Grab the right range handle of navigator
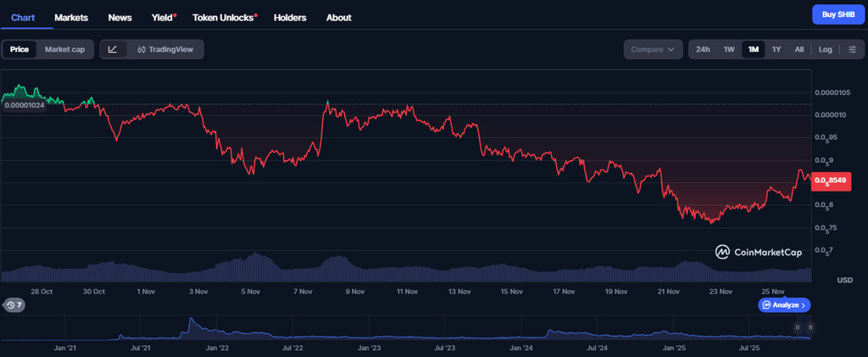The image size is (868, 357). pyautogui.click(x=810, y=327)
